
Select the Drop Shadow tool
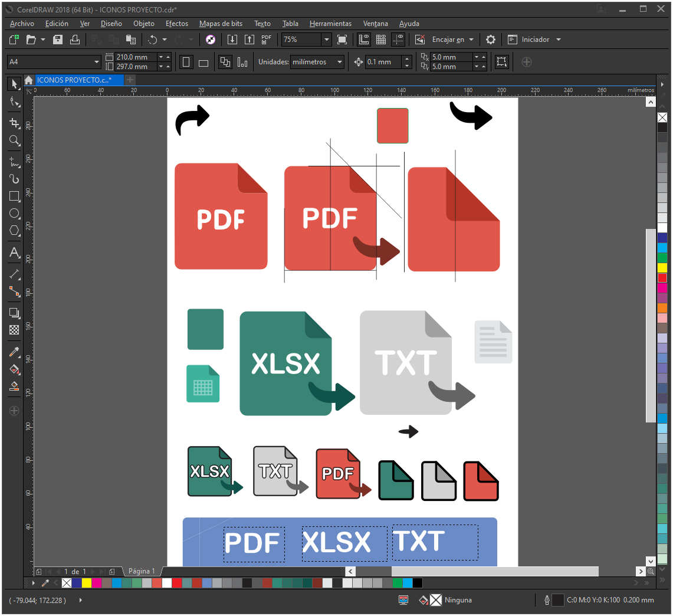[x=14, y=313]
